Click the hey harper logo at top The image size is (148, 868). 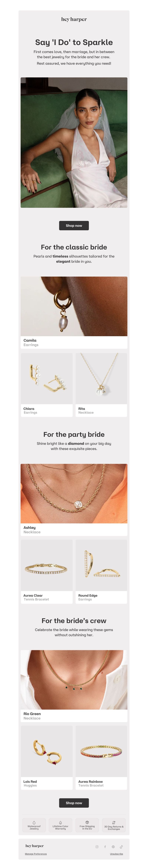[74, 19]
